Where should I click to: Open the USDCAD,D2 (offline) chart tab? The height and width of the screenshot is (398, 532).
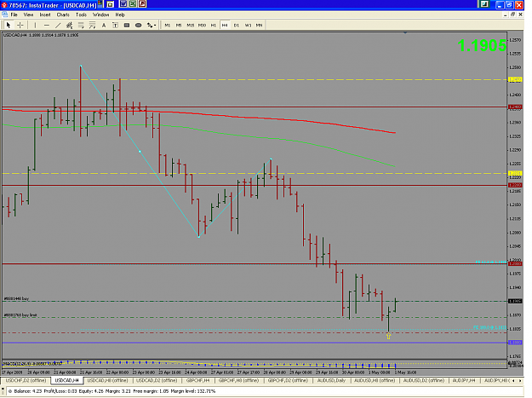(x=157, y=380)
